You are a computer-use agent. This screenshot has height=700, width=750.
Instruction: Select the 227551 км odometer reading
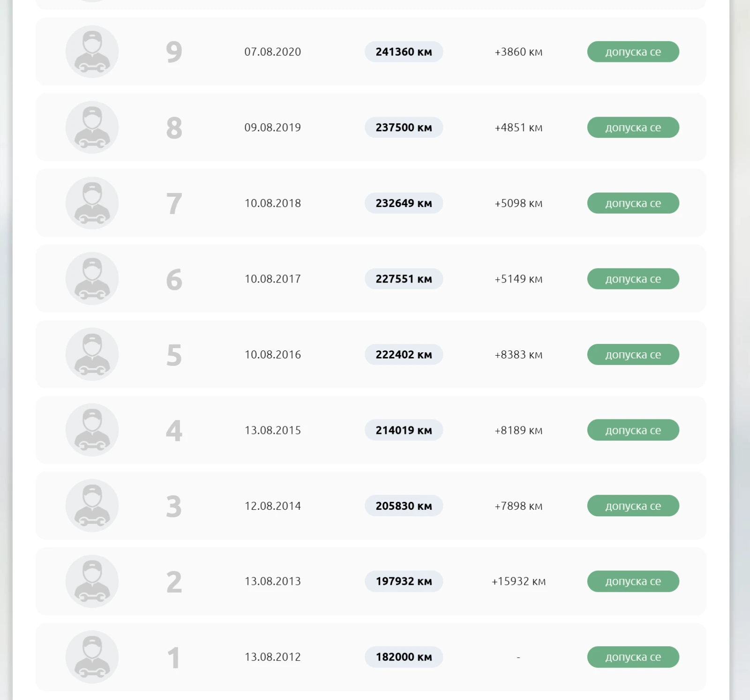[404, 279]
